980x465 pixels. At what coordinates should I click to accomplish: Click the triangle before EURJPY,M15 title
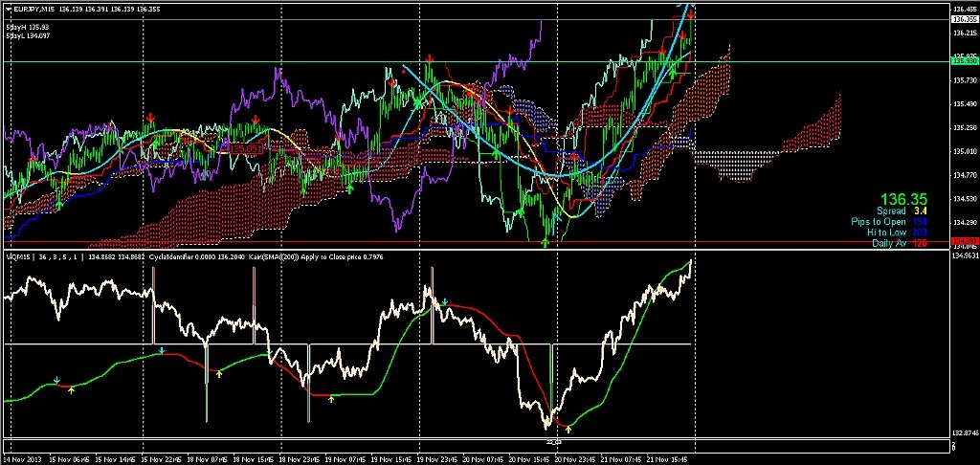[x=8, y=9]
